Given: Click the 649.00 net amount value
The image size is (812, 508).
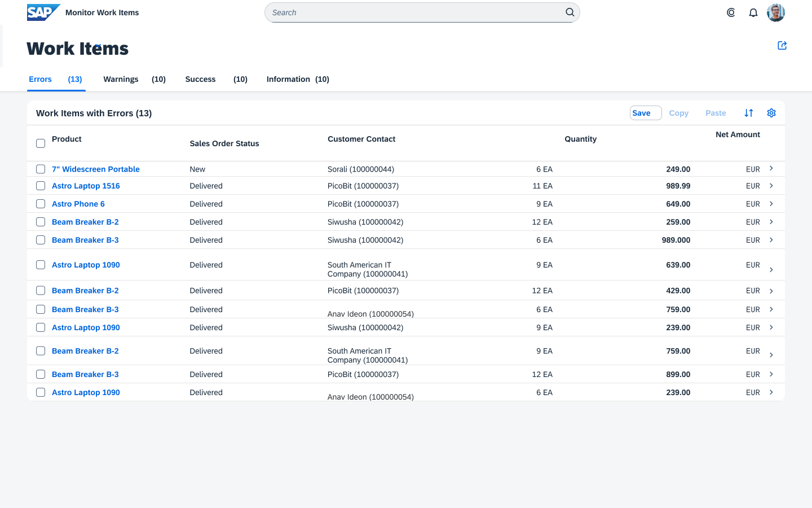Looking at the screenshot, I should 678,204.
